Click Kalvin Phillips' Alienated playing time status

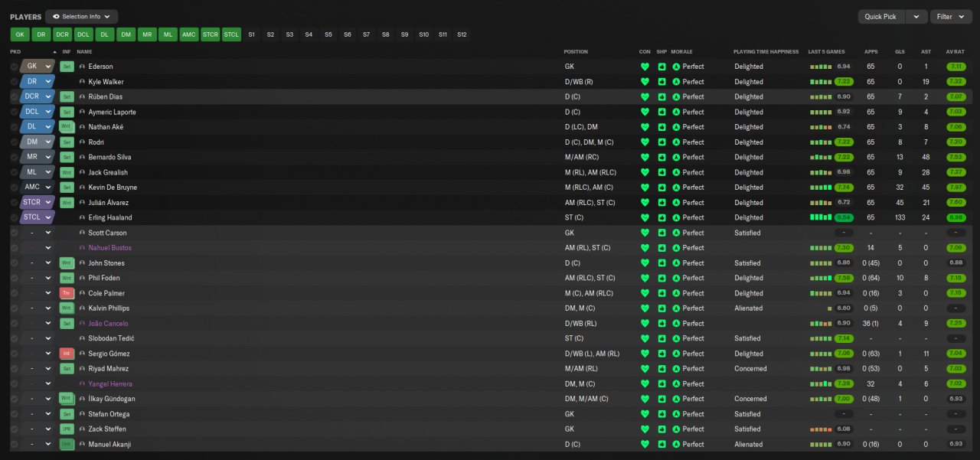[748, 308]
